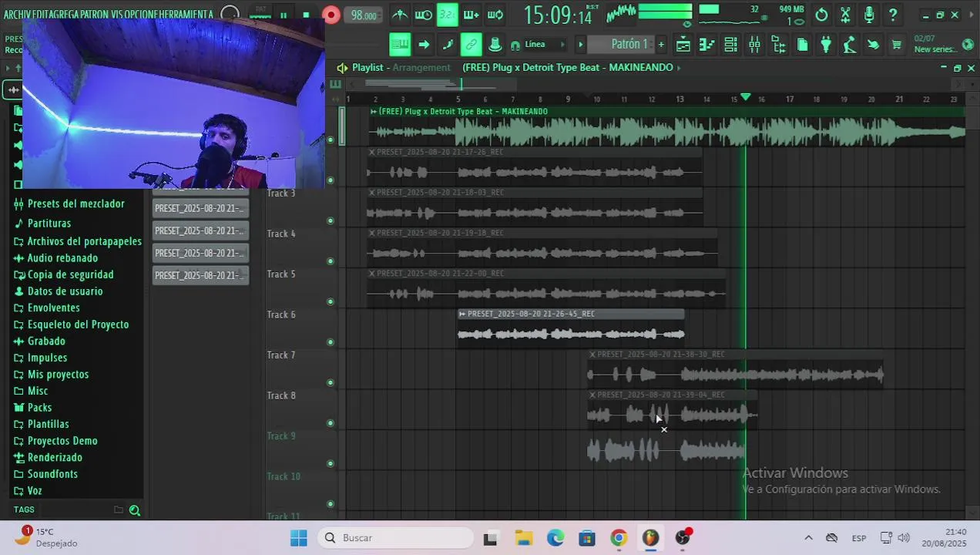980x555 pixels.
Task: Open the shopping cart content library icon
Action: click(x=897, y=45)
